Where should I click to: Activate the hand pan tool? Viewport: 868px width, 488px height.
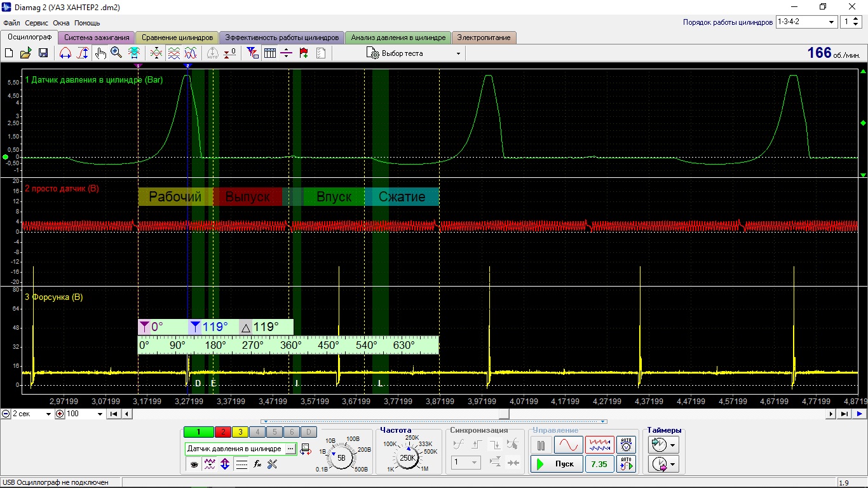(x=100, y=53)
